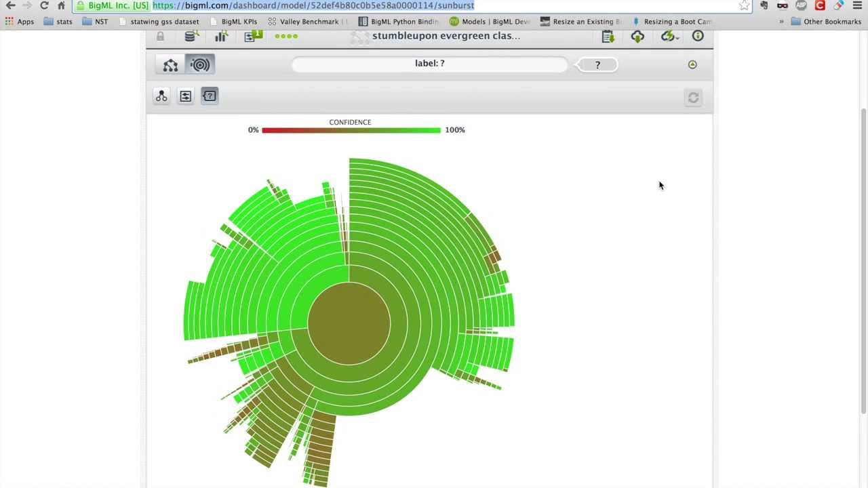The width and height of the screenshot is (868, 488).
Task: Switch to the sunburst view
Action: (200, 64)
